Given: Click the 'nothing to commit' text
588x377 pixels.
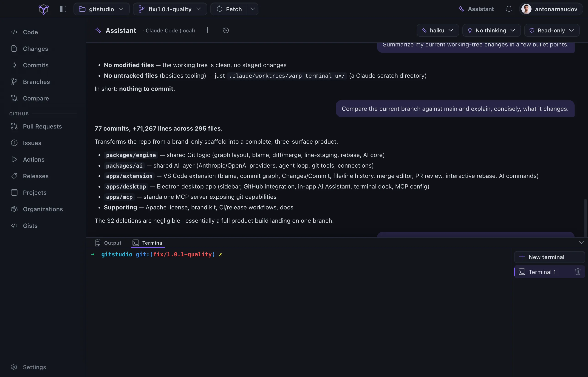Looking at the screenshot, I should tap(146, 89).
